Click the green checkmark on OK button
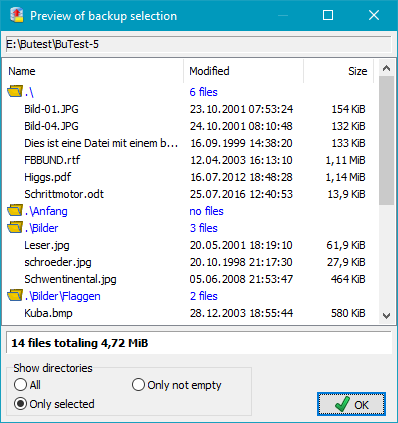Screen dimensions: 398x423 point(342,404)
